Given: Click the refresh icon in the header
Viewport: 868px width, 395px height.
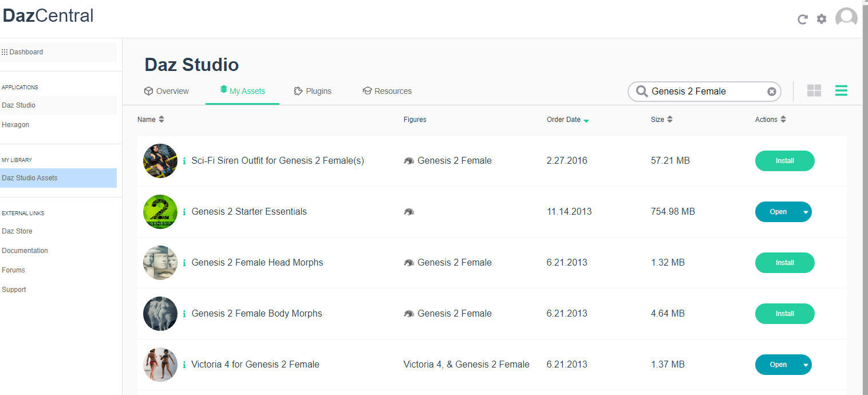Looking at the screenshot, I should tap(803, 19).
